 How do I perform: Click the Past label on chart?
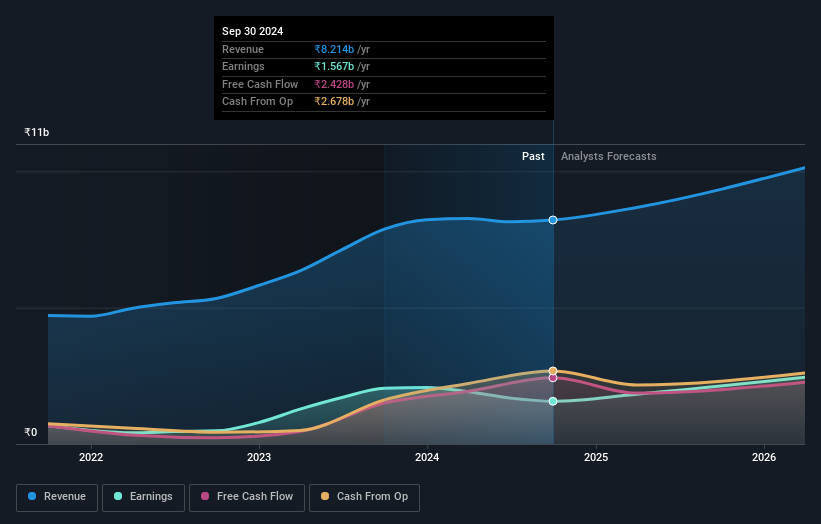[533, 156]
